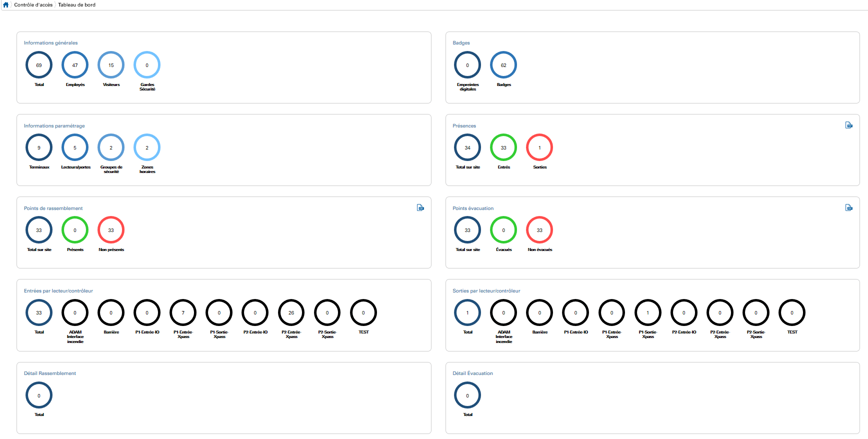The height and width of the screenshot is (439, 868).
Task: Select the Visiteurs counter circle
Action: pyautogui.click(x=111, y=65)
